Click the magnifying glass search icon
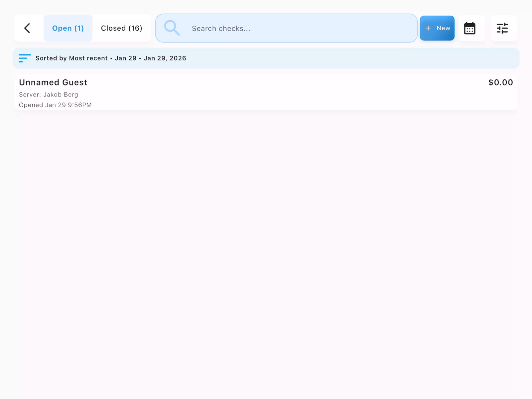The image size is (532, 399). pyautogui.click(x=172, y=28)
